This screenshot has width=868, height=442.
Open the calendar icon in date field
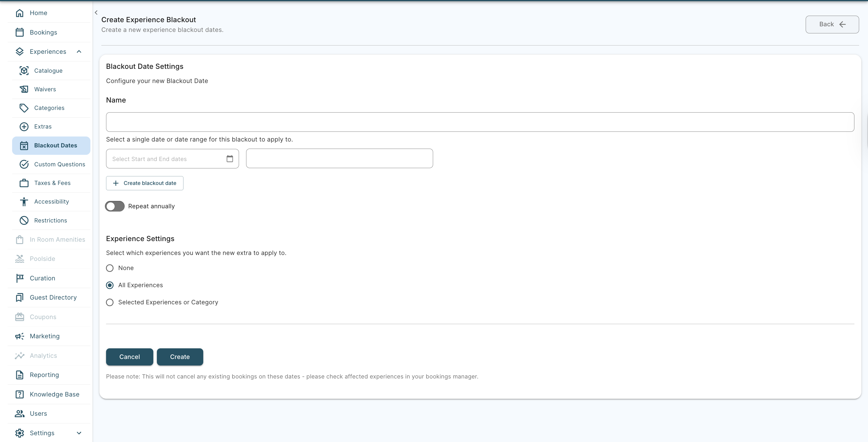(x=230, y=159)
